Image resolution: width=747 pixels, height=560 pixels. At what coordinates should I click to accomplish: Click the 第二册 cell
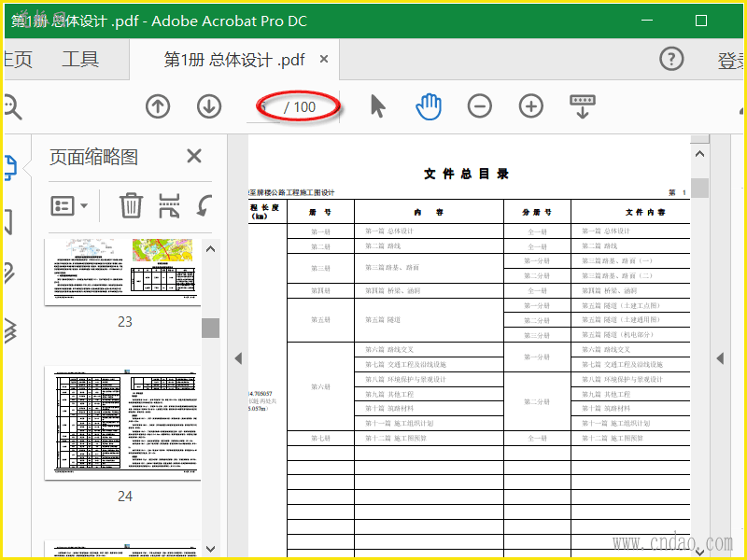pos(320,246)
